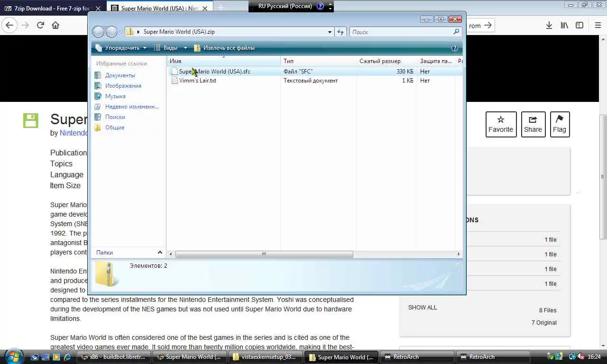607x364 pixels.
Task: Click the search magnifier icon in Explorer
Action: (456, 32)
